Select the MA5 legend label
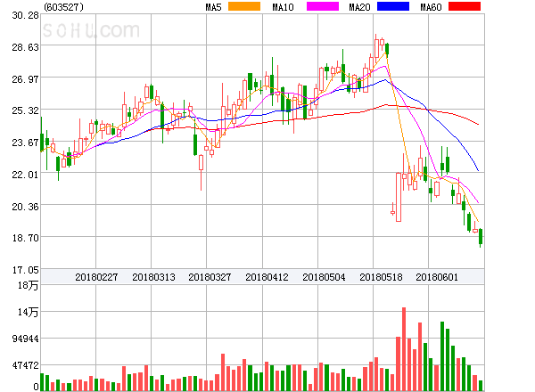This screenshot has height=392, width=535. tap(214, 7)
